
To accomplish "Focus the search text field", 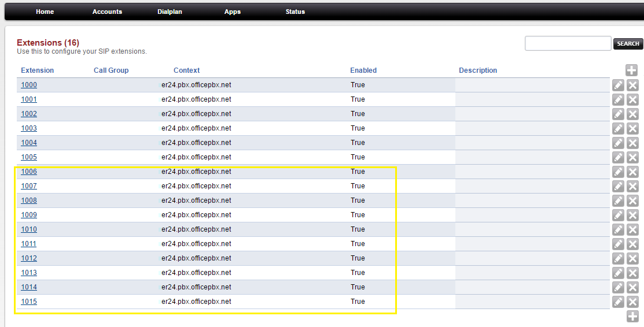I will tap(568, 43).
